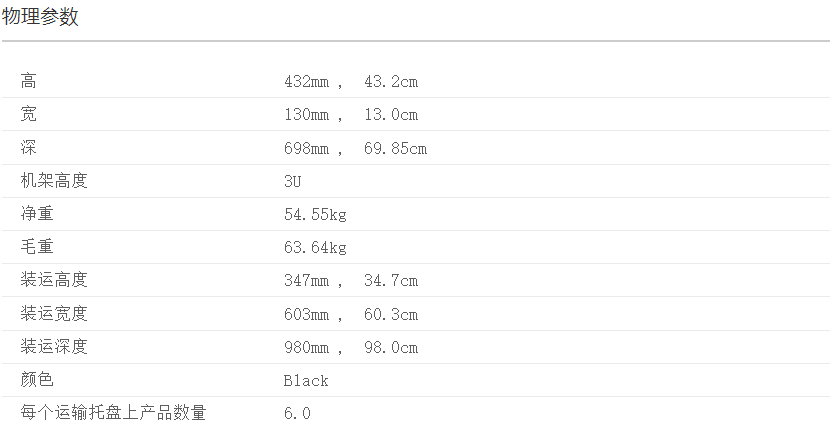831x431 pixels.
Task: Select the 每个运输托盘上产品数量 label
Action: [x=113, y=413]
